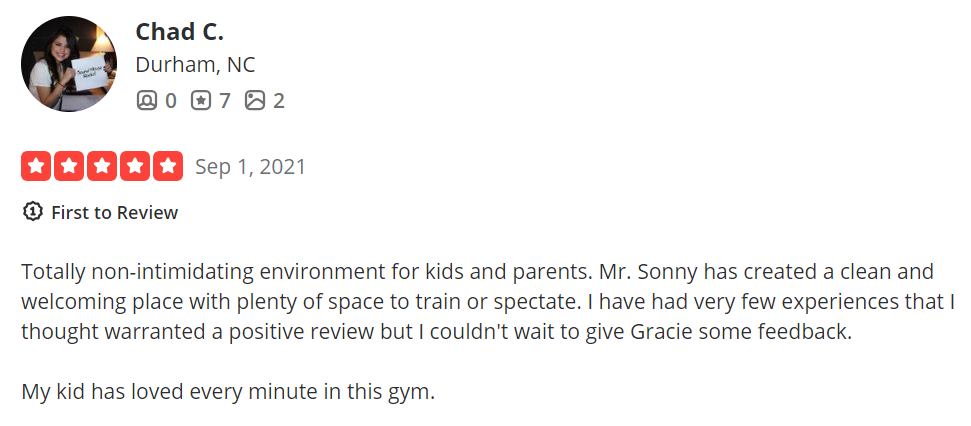
Task: Click the first star in rating
Action: (37, 166)
